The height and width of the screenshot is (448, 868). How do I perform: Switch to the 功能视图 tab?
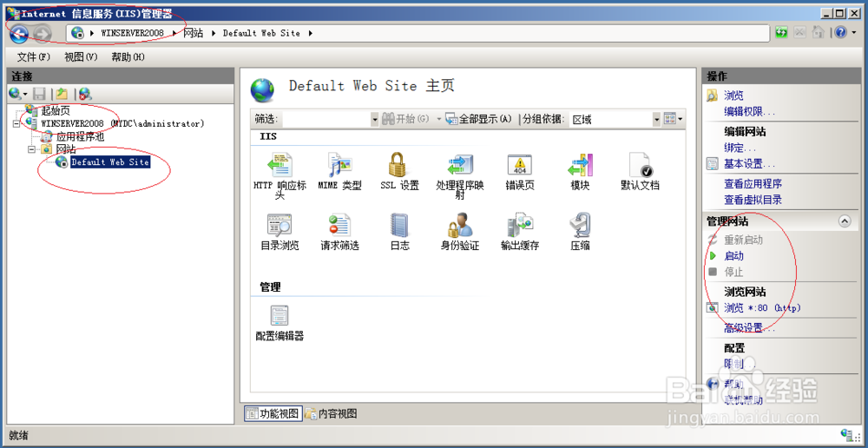pyautogui.click(x=273, y=413)
